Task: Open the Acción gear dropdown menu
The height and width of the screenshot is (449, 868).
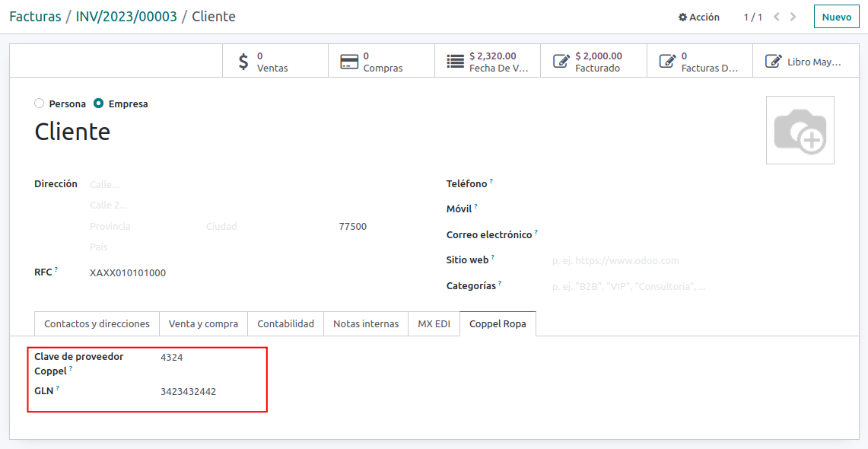Action: pos(698,17)
